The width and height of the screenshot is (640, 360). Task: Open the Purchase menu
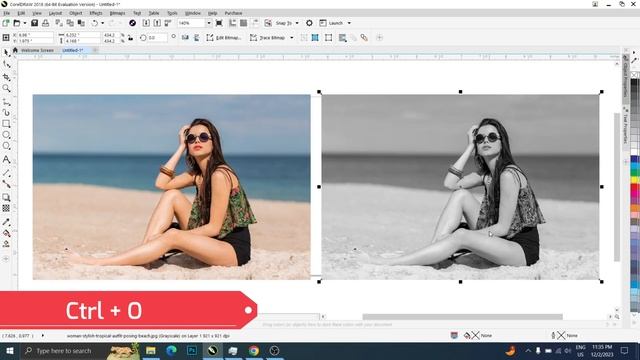233,13
